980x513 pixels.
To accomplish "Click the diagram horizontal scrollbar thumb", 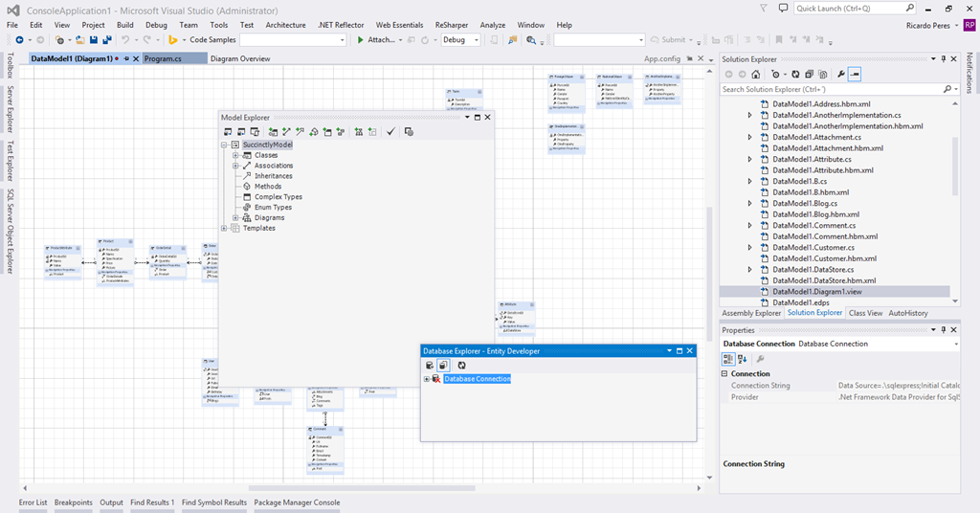I will [x=362, y=488].
